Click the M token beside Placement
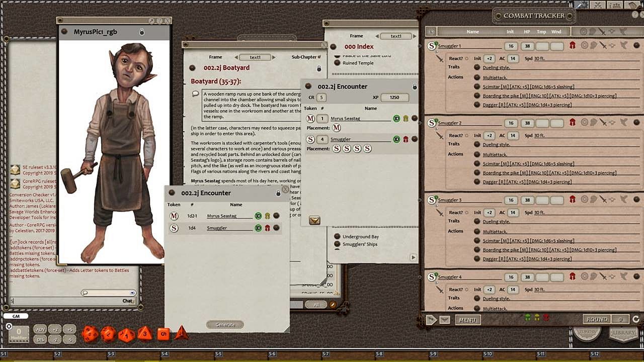Image resolution: width=644 pixels, height=362 pixels. [337, 128]
